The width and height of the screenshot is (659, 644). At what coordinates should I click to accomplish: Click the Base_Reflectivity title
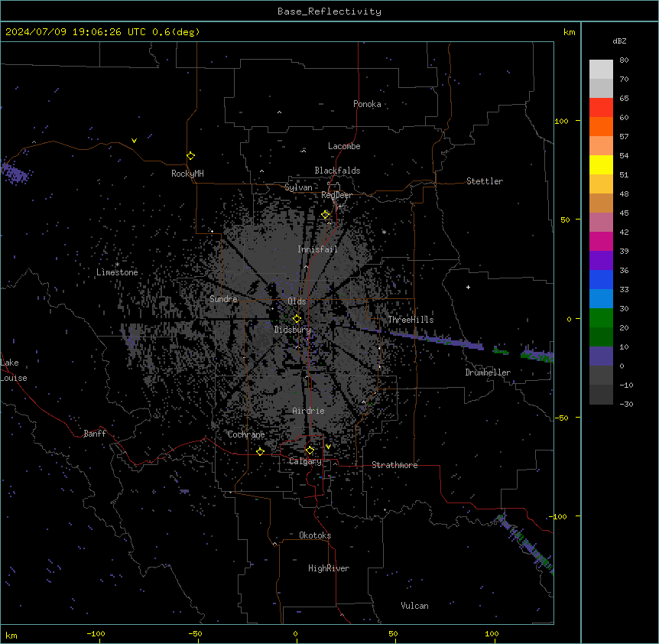point(329,11)
